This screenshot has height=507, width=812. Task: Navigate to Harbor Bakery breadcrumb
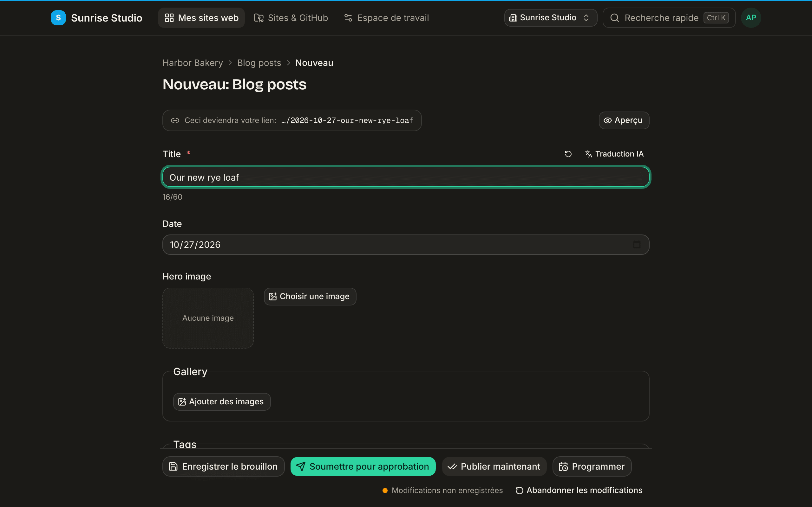click(193, 63)
